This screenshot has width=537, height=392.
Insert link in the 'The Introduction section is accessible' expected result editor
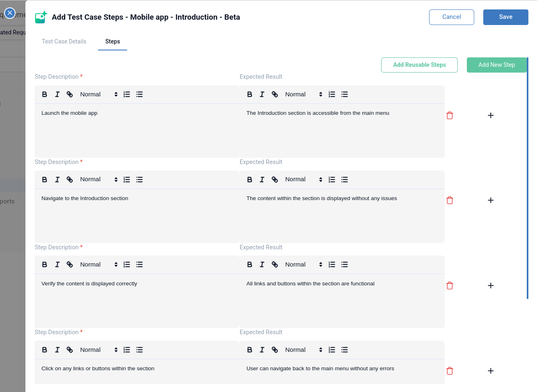[275, 94]
